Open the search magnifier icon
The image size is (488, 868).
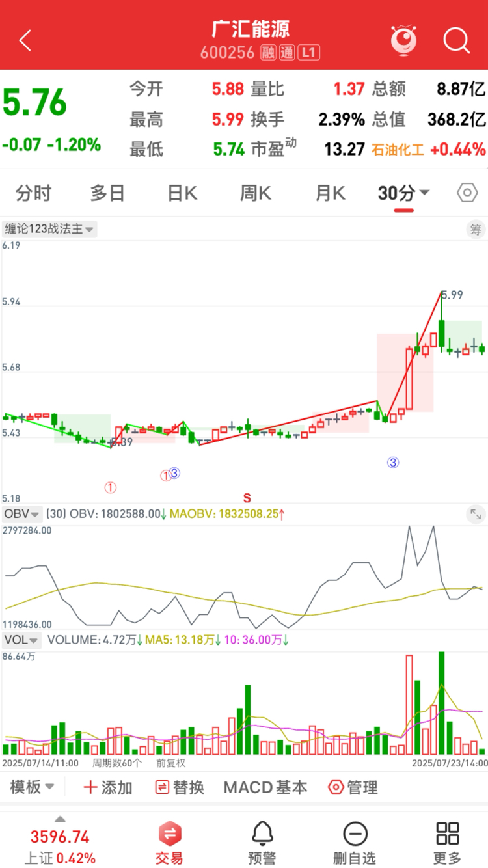click(457, 40)
